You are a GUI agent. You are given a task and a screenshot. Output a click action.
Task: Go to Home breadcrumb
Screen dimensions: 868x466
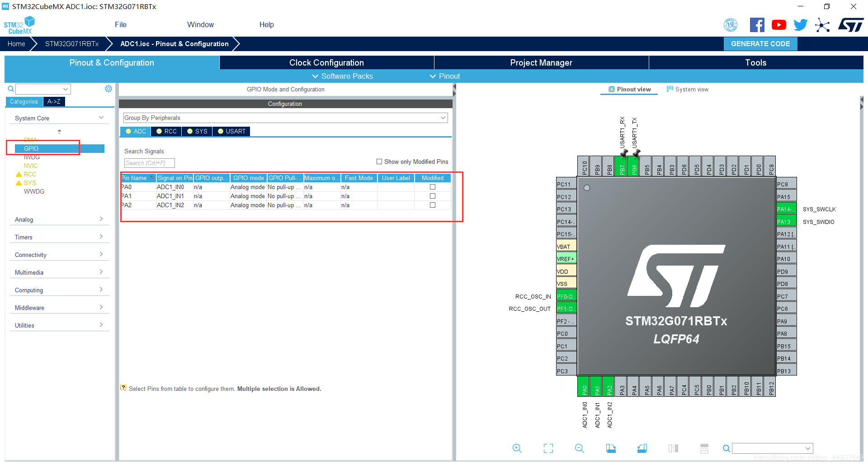[16, 44]
